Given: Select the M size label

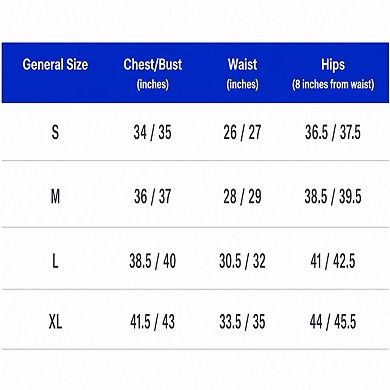Looking at the screenshot, I should 55,196.
